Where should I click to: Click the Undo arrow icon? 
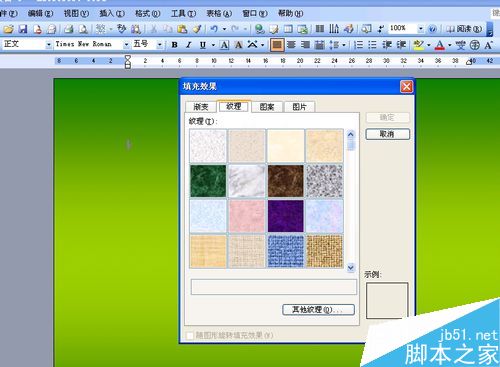[x=214, y=29]
